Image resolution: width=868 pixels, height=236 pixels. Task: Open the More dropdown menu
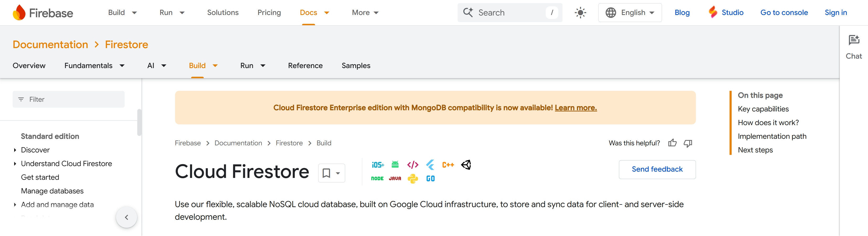pyautogui.click(x=365, y=12)
